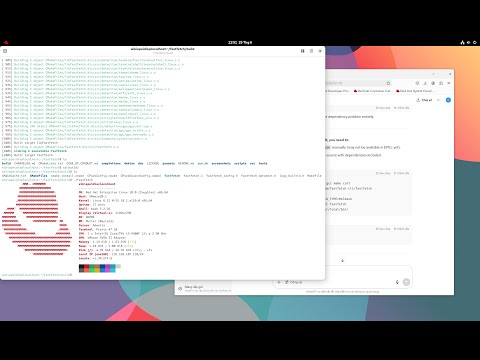Click the GPU line in fastfetch output
Screen dimensions: 480x360
click(101, 238)
